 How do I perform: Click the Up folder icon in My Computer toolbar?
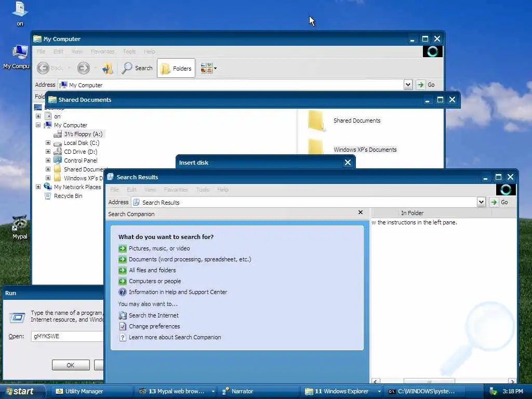point(108,68)
